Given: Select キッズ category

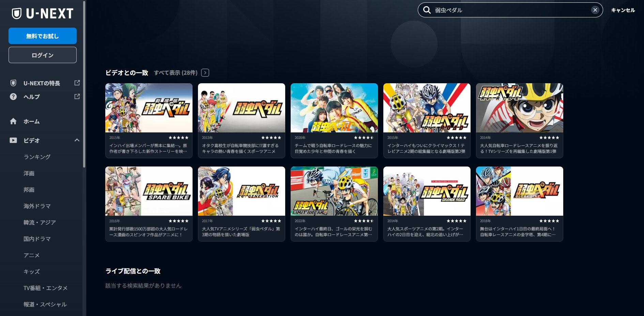Looking at the screenshot, I should point(32,272).
